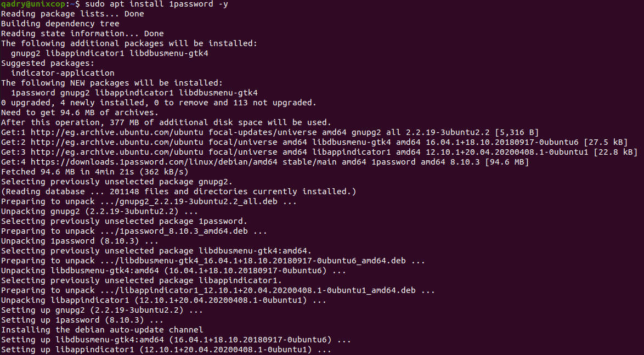Click the eg.archive.ubuntu.com URL in the Get:2 line
644x355 pixels.
117,142
